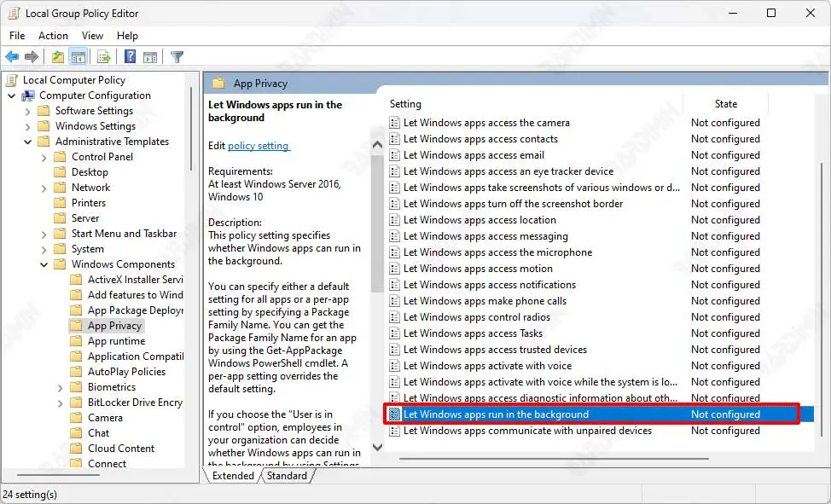Expand the Network node
Image resolution: width=831 pixels, height=504 pixels.
pyautogui.click(x=44, y=188)
